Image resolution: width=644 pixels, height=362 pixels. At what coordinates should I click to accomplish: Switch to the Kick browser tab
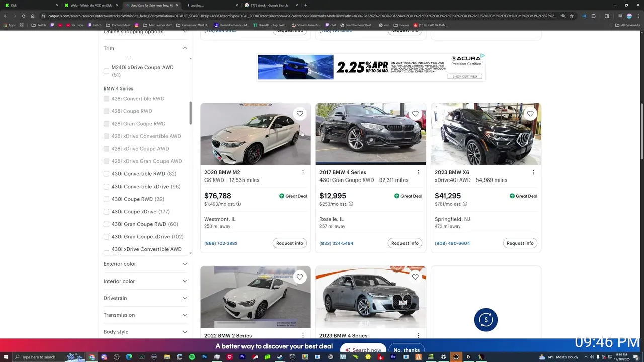click(x=30, y=5)
